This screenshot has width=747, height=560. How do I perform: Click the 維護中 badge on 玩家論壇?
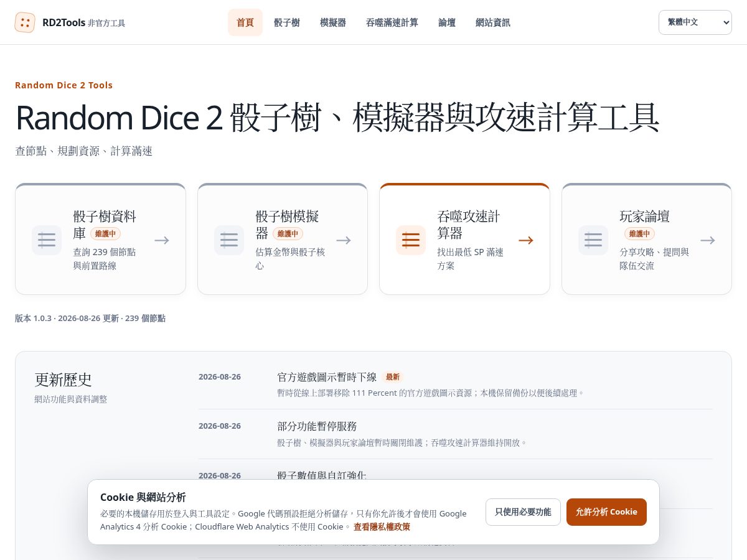pyautogui.click(x=639, y=234)
